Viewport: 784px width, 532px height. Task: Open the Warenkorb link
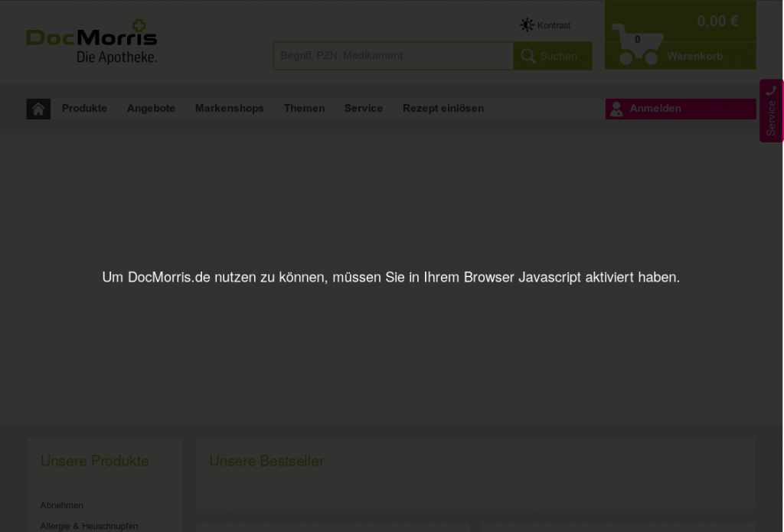pyautogui.click(x=695, y=57)
